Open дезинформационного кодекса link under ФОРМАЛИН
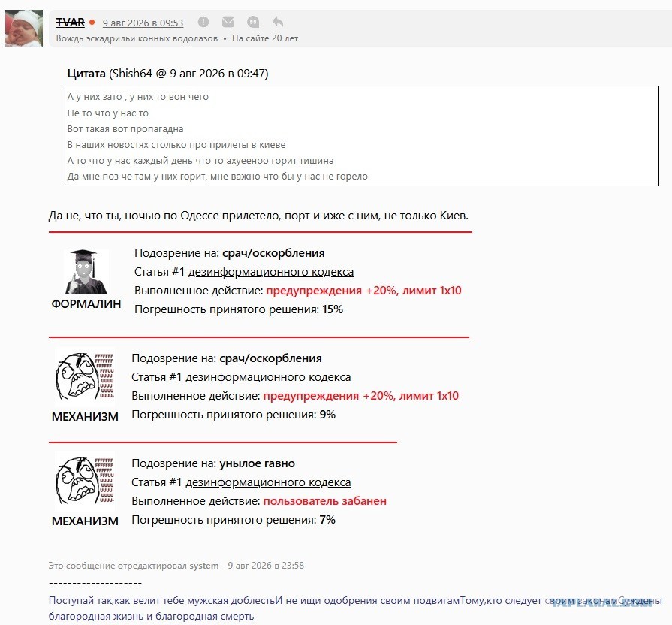This screenshot has width=672, height=625. point(271,272)
